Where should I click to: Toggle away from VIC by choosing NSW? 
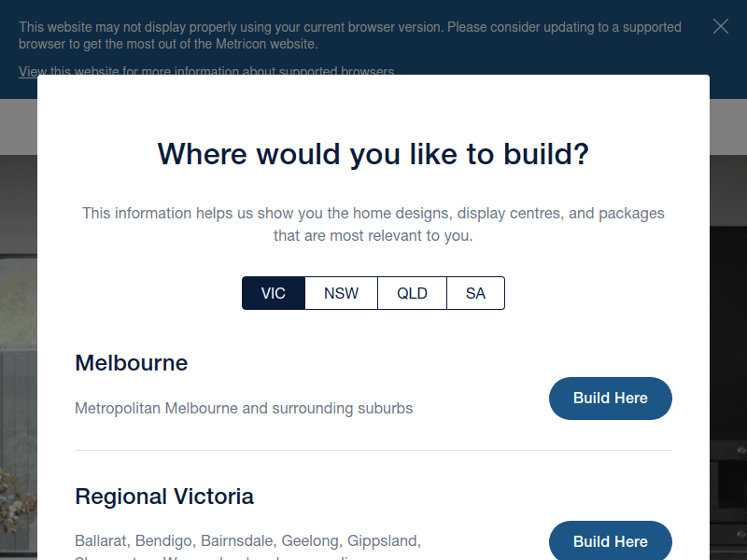pos(341,292)
